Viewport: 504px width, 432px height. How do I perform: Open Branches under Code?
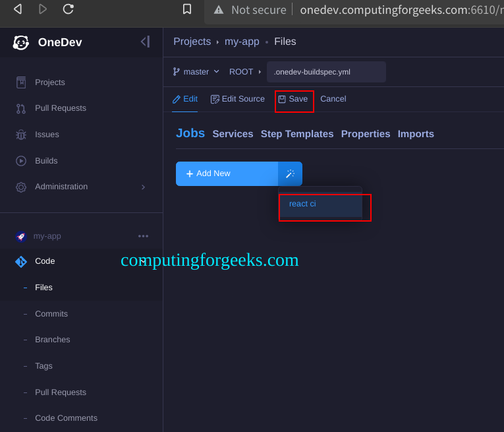coord(53,340)
